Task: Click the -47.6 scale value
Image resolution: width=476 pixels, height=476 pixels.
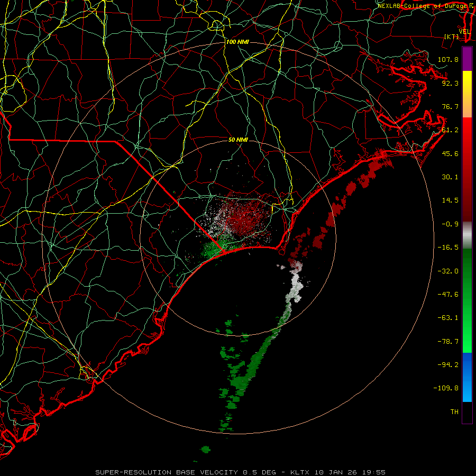Action: (448, 295)
